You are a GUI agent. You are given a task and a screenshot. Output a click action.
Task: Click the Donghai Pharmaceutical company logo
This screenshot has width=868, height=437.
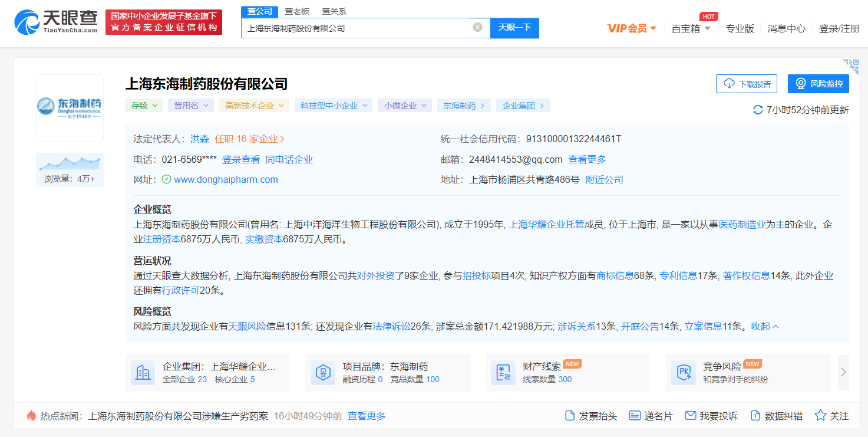pos(70,108)
